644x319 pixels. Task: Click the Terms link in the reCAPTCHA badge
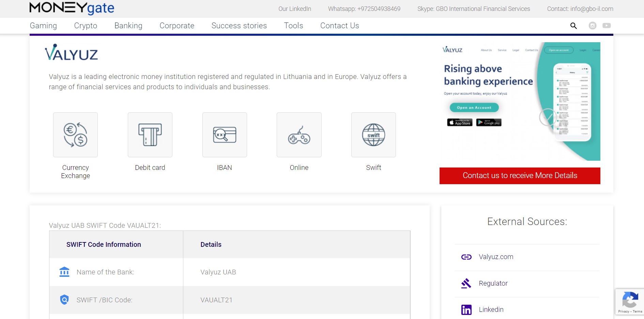(638, 312)
